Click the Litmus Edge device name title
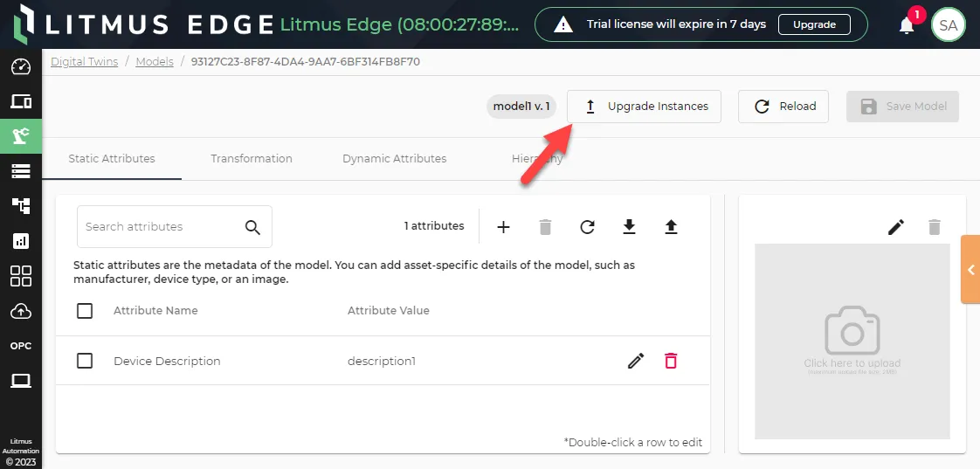Viewport: 980px width, 469px height. pyautogui.click(x=399, y=25)
